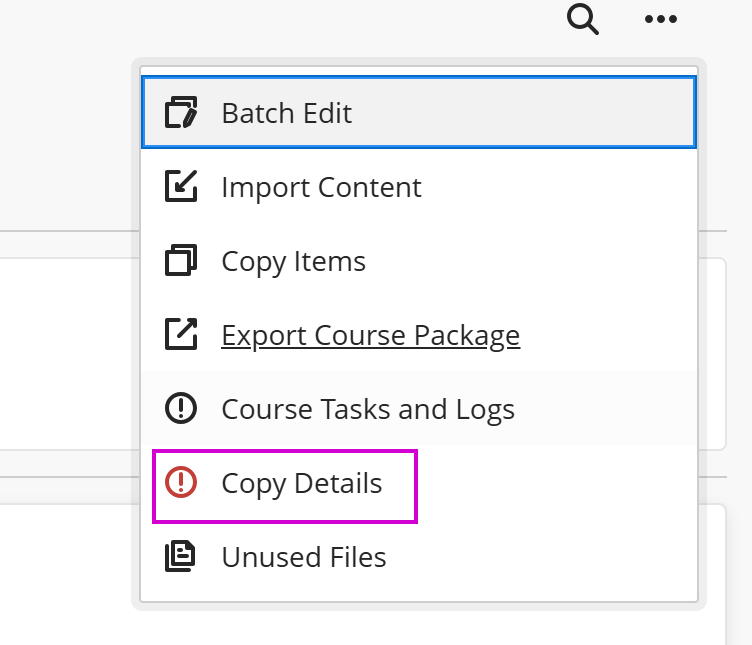Screen dimensions: 752x645
Task: Click the red Copy Details alert icon
Action: [181, 482]
